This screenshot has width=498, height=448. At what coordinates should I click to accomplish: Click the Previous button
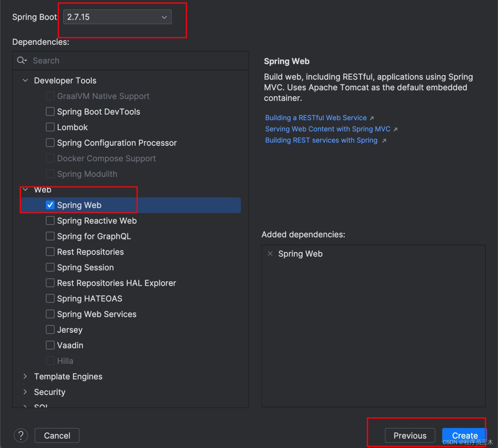coord(410,435)
